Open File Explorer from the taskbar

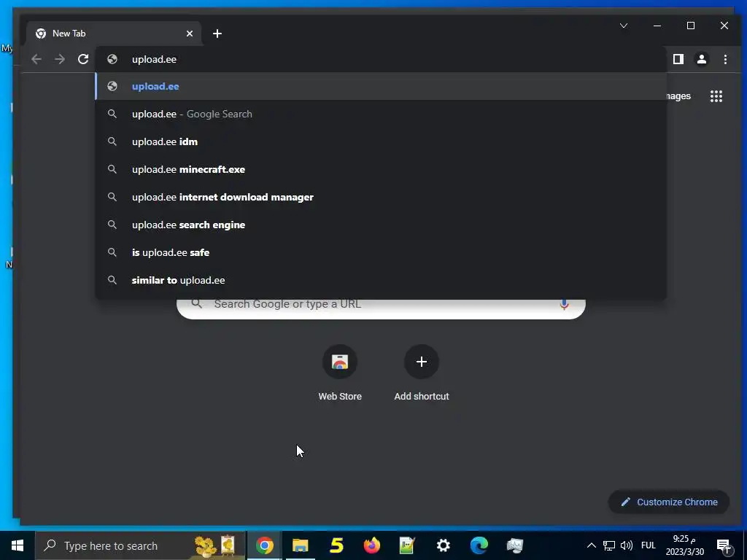300,545
